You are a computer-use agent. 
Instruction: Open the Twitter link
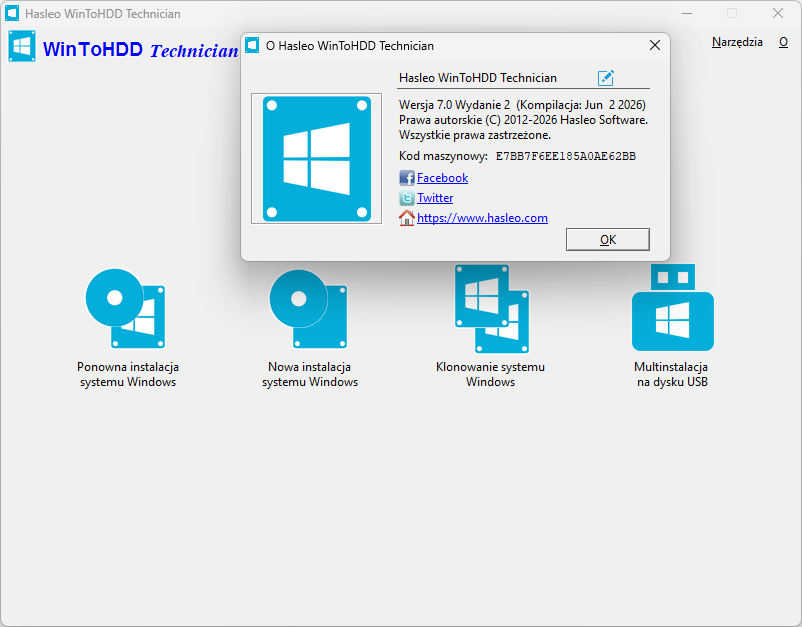point(435,198)
